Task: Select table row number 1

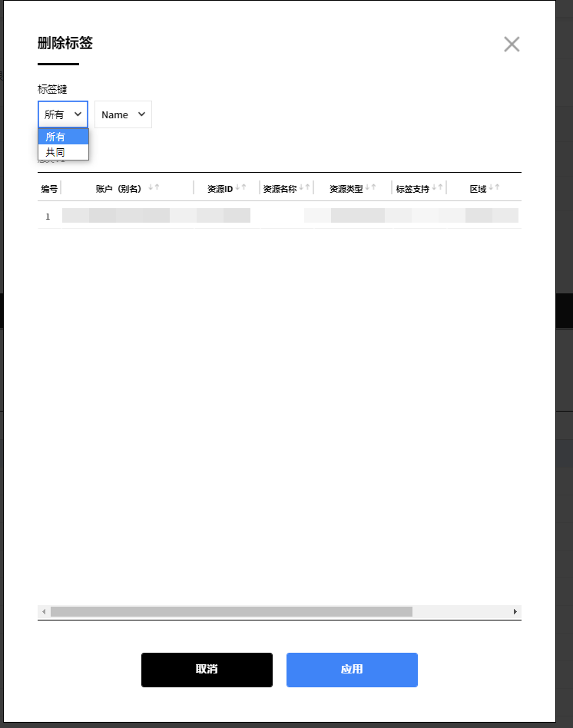Action: tap(48, 217)
